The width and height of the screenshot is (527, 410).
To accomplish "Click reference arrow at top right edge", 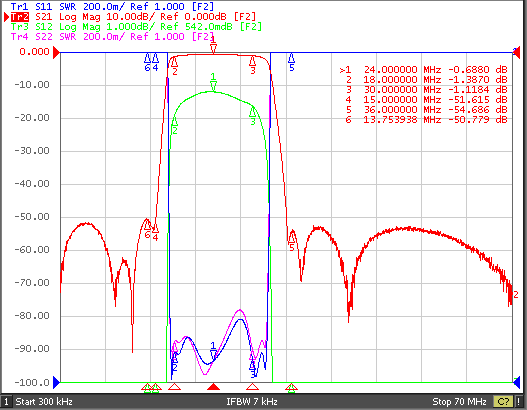I will pos(517,52).
